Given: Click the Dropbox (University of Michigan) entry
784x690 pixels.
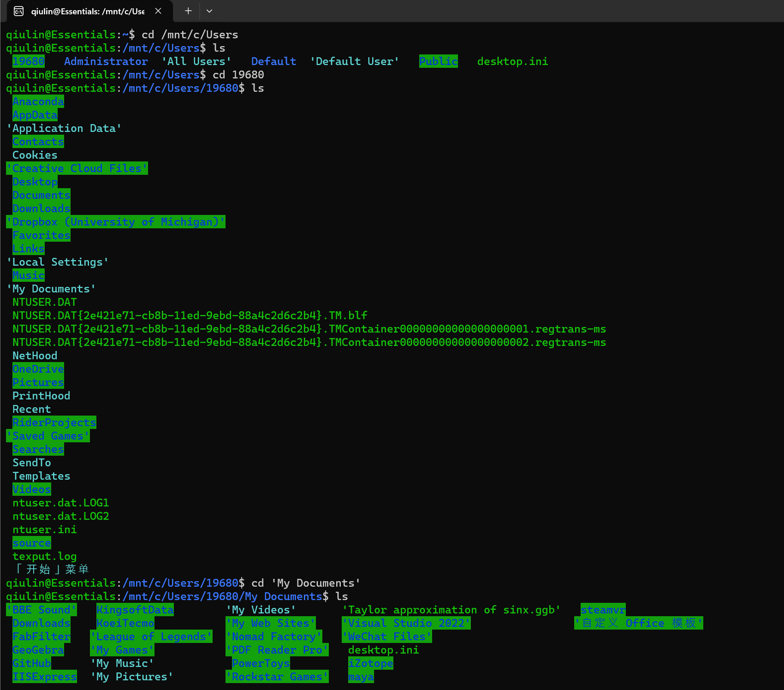Looking at the screenshot, I should pos(115,222).
